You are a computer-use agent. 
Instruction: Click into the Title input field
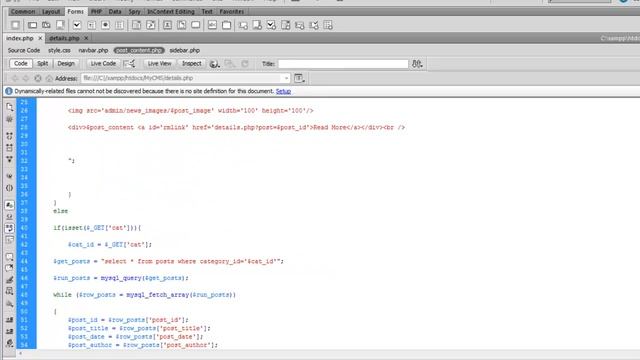coord(343,64)
